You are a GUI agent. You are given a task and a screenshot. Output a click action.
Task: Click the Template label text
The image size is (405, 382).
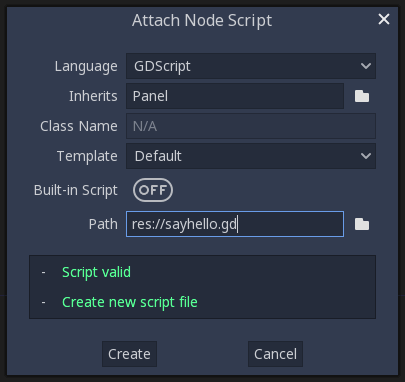click(x=87, y=156)
